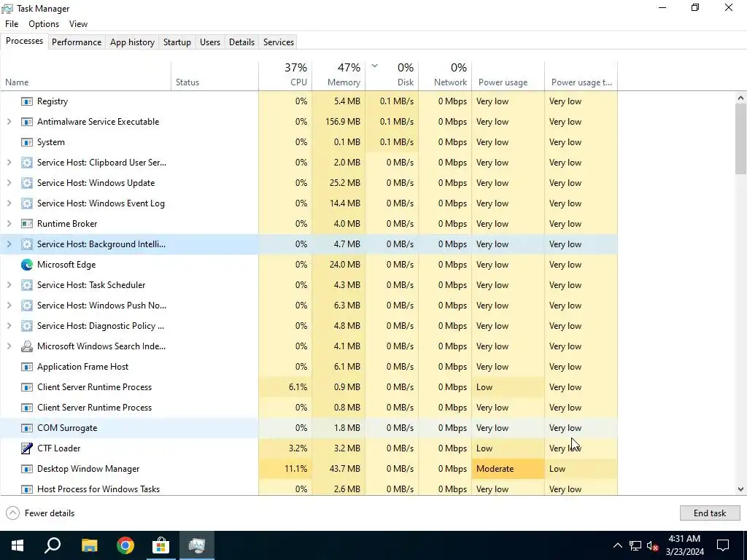
Task: Sort processes by CPU column
Action: tap(285, 76)
